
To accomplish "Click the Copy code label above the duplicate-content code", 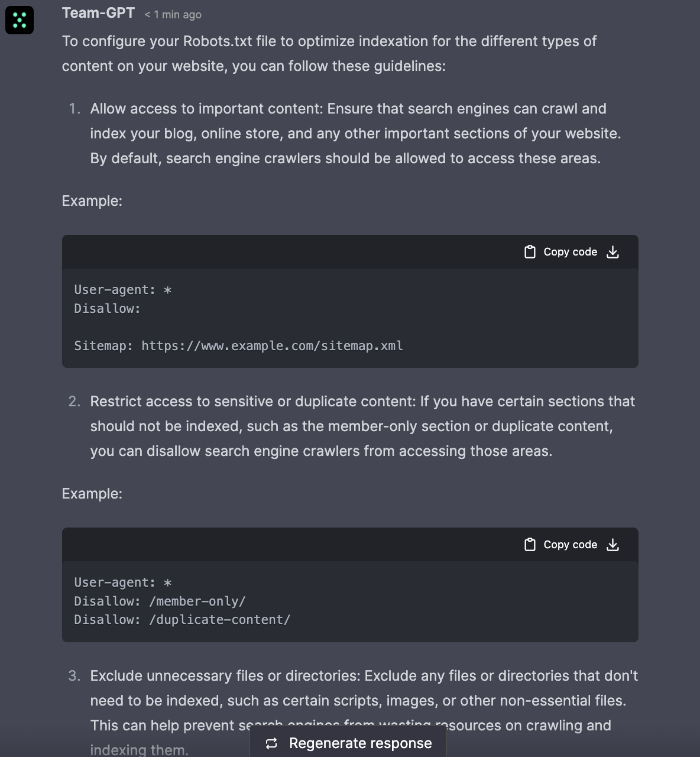I will tap(570, 545).
